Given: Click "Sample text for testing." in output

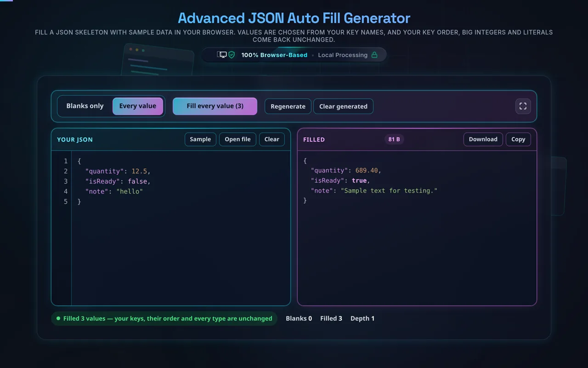Looking at the screenshot, I should (389, 190).
